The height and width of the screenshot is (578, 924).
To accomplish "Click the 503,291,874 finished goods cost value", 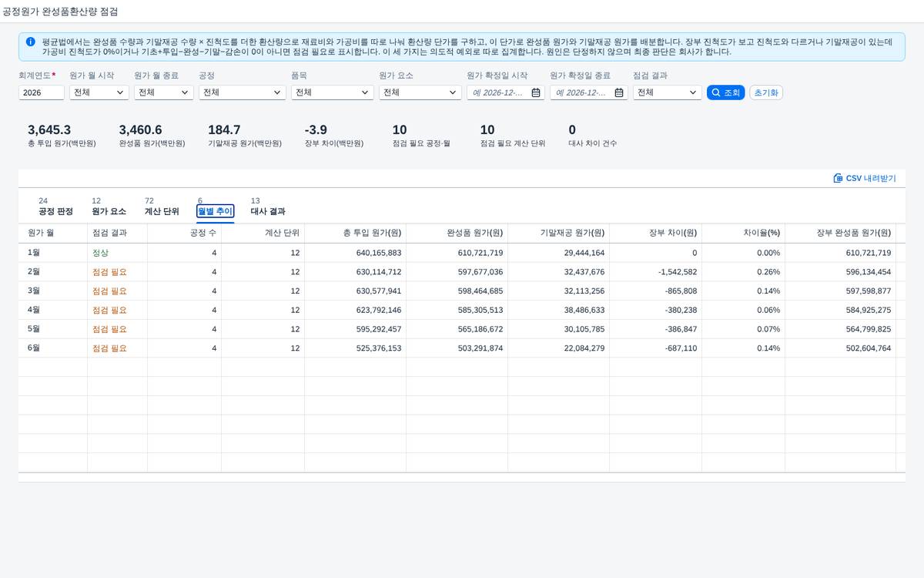I will (480, 348).
